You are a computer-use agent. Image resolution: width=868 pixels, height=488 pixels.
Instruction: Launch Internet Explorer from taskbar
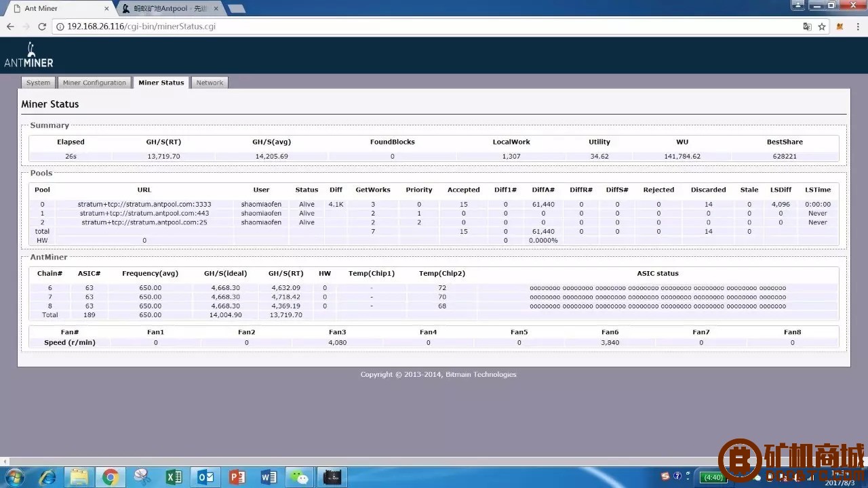(47, 477)
